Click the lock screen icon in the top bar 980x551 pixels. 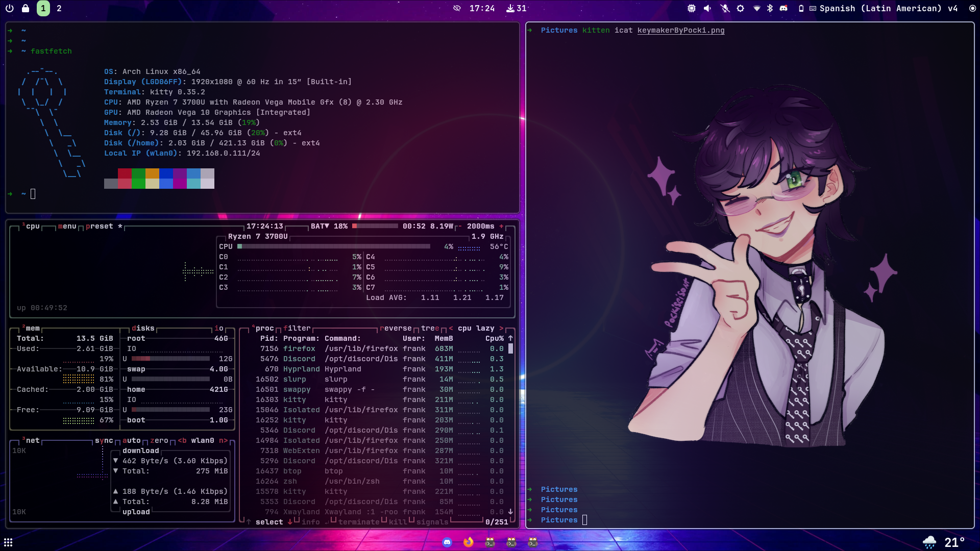tap(26, 8)
